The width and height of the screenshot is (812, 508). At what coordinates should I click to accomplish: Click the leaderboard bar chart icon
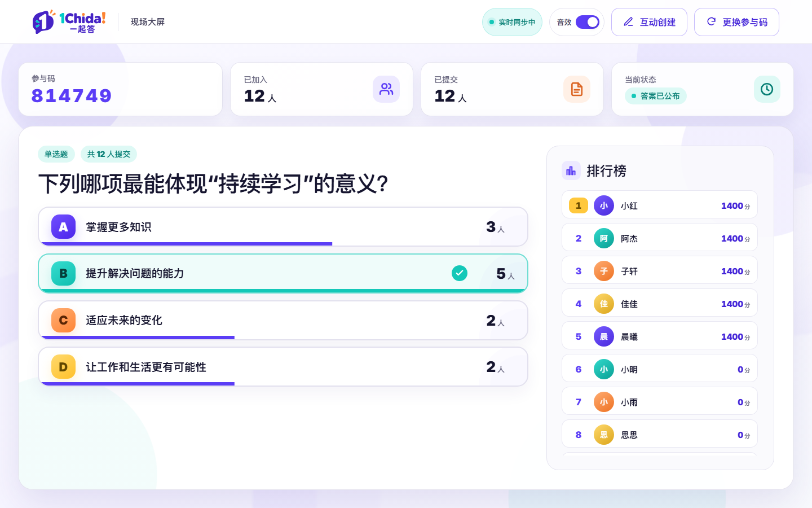pos(571,170)
